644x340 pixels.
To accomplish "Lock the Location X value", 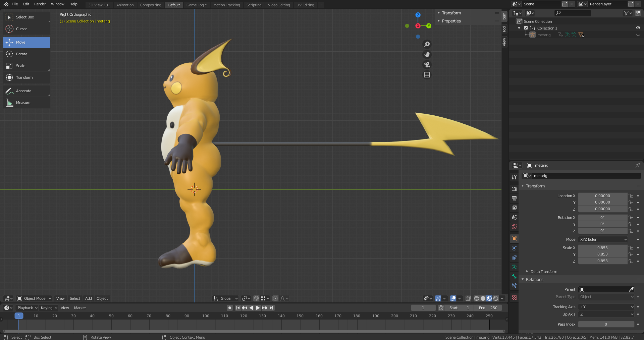I will [x=631, y=196].
